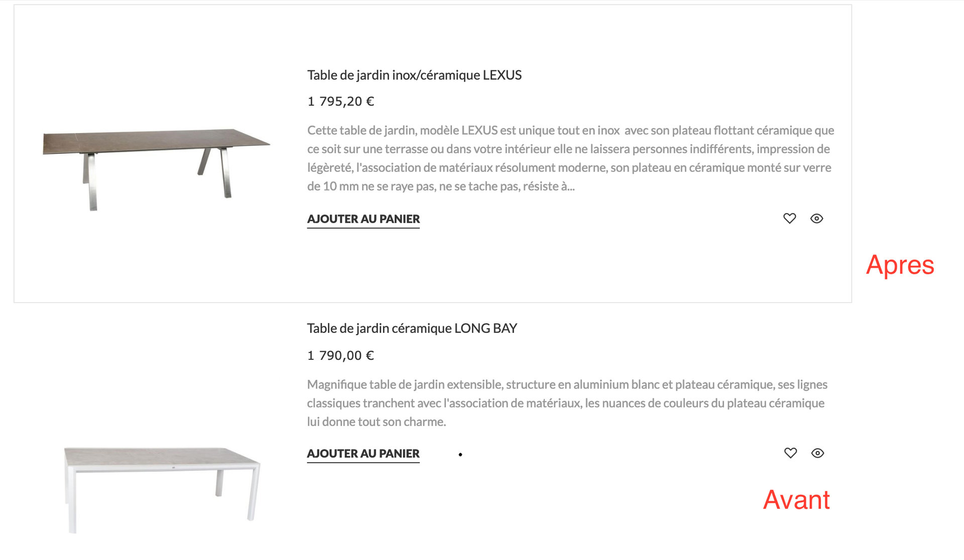The image size is (964, 560).
Task: Click the red Avant annotation label
Action: coord(796,500)
